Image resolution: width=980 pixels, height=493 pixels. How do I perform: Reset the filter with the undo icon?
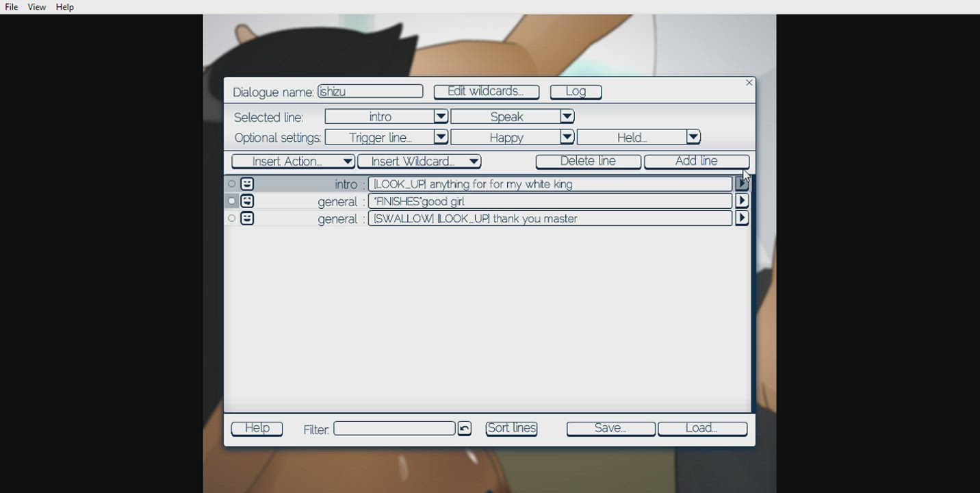point(464,429)
